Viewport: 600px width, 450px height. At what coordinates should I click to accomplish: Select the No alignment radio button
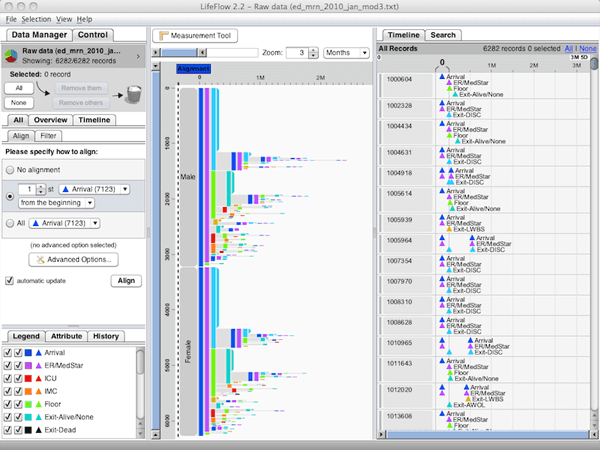pos(10,170)
